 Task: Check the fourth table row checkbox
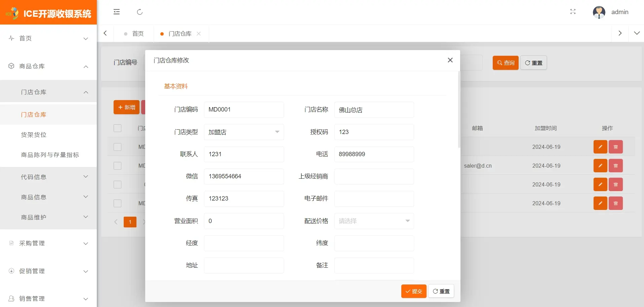[117, 203]
